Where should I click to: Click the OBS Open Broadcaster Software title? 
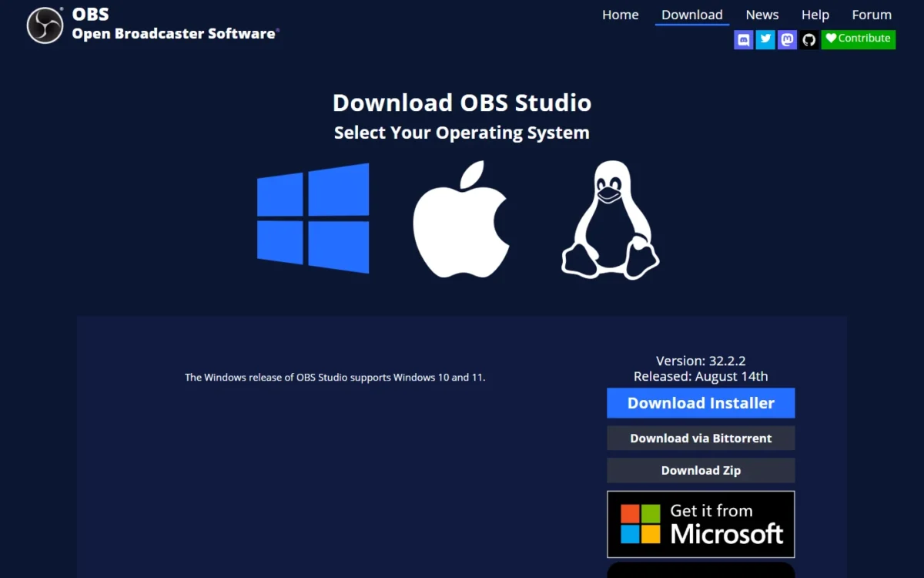tap(175, 24)
